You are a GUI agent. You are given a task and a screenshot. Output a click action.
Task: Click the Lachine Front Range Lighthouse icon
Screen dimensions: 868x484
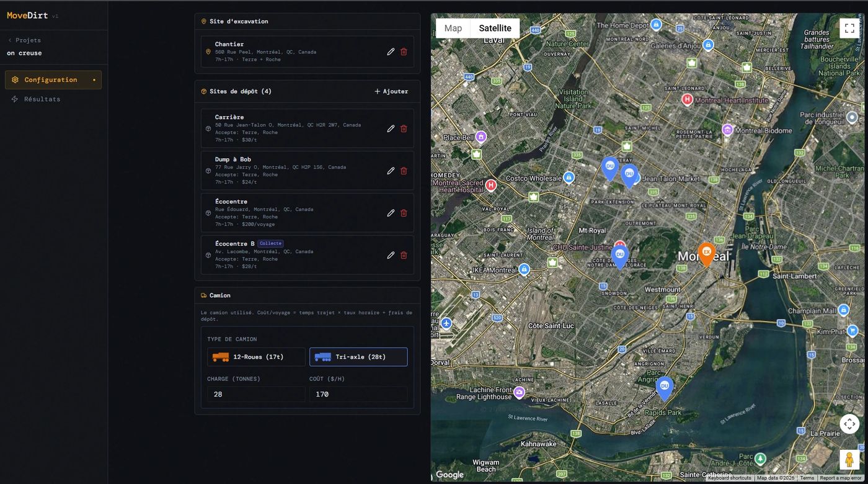click(520, 392)
